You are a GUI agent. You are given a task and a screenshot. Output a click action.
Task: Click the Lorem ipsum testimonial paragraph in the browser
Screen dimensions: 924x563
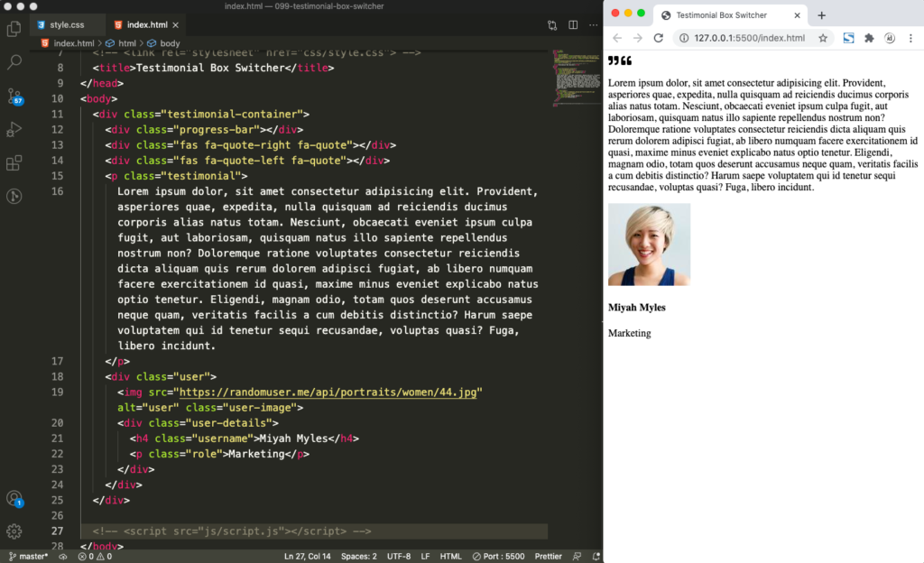click(x=762, y=134)
